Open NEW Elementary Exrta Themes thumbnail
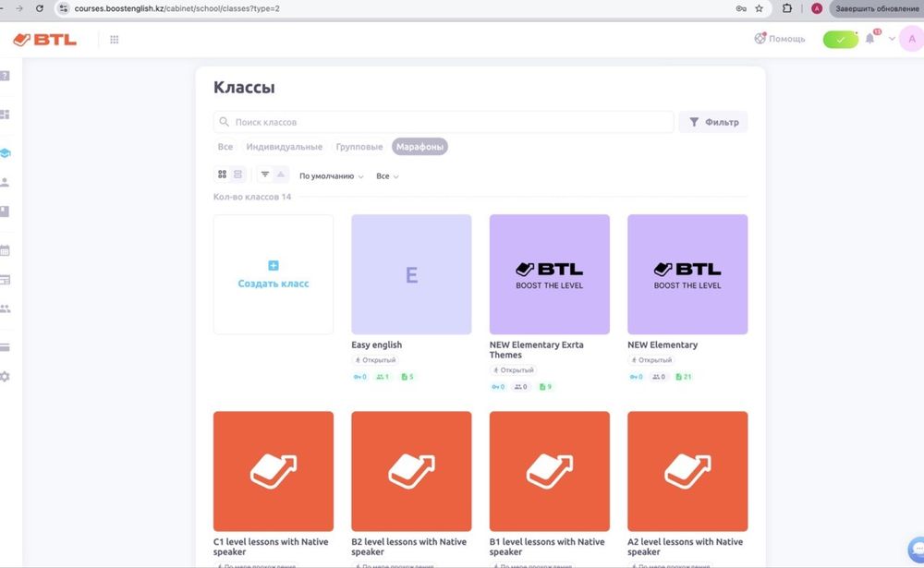This screenshot has height=568, width=924. (549, 274)
